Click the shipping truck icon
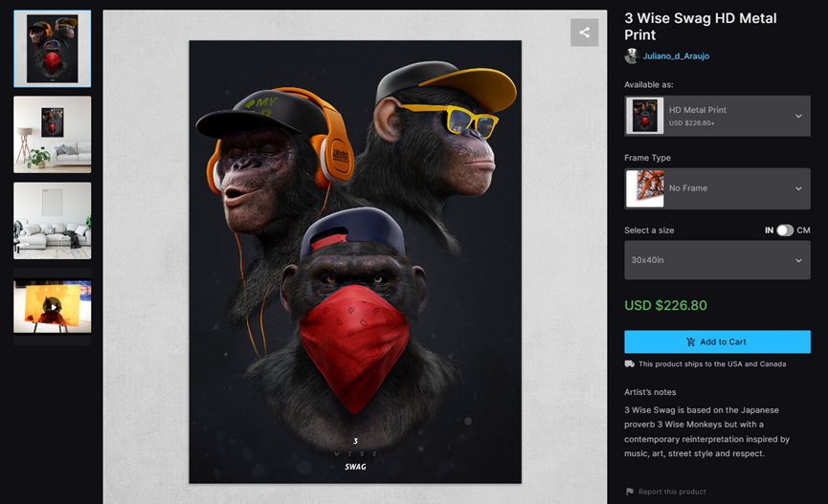This screenshot has height=504, width=828. tap(630, 363)
